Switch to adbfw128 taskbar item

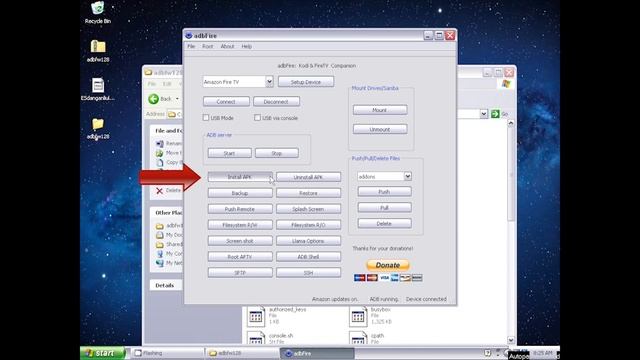click(x=242, y=353)
